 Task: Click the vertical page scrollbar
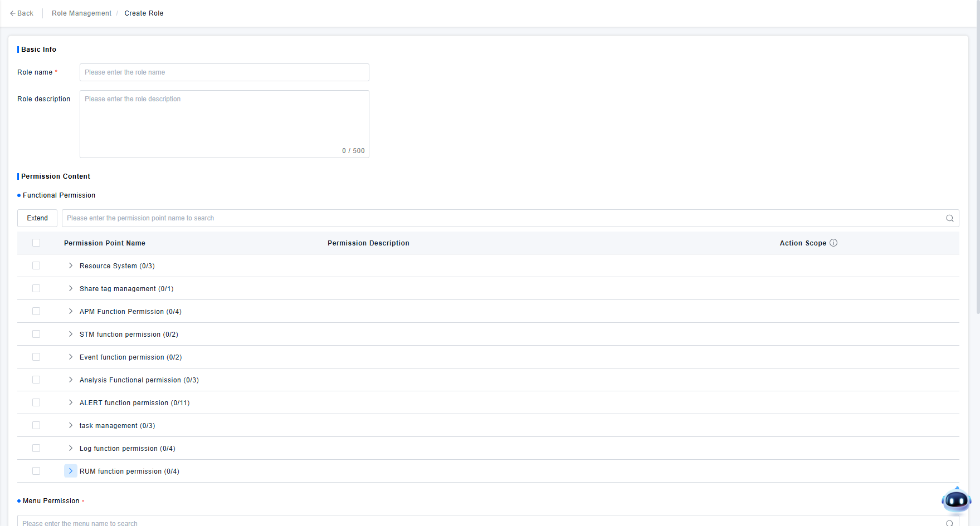point(977,167)
